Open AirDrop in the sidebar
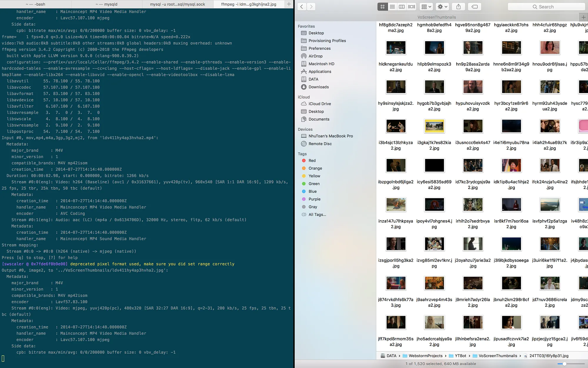 click(315, 56)
